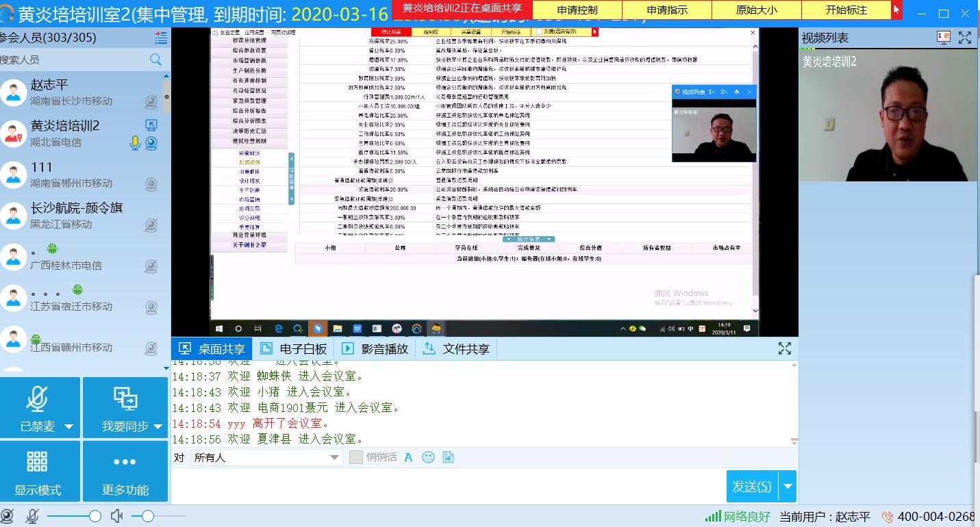This screenshot has height=527, width=980.
Task: Open the font style 'A' icon
Action: pyautogui.click(x=408, y=457)
